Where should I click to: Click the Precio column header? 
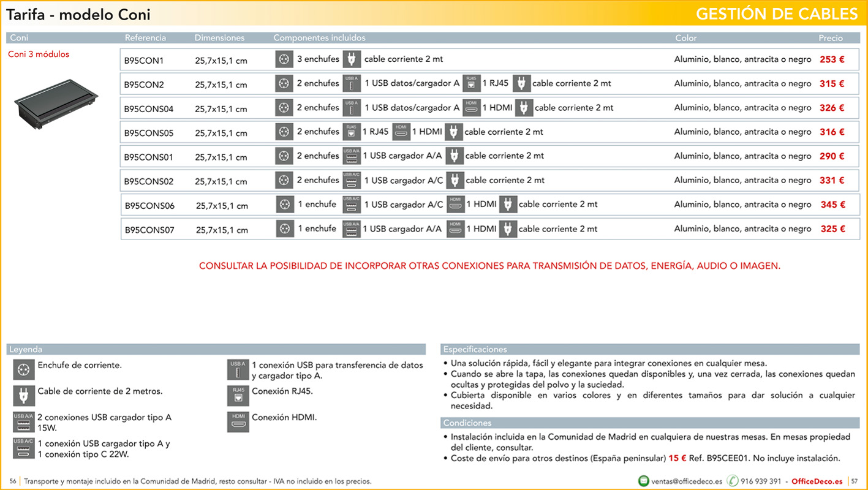pyautogui.click(x=831, y=38)
